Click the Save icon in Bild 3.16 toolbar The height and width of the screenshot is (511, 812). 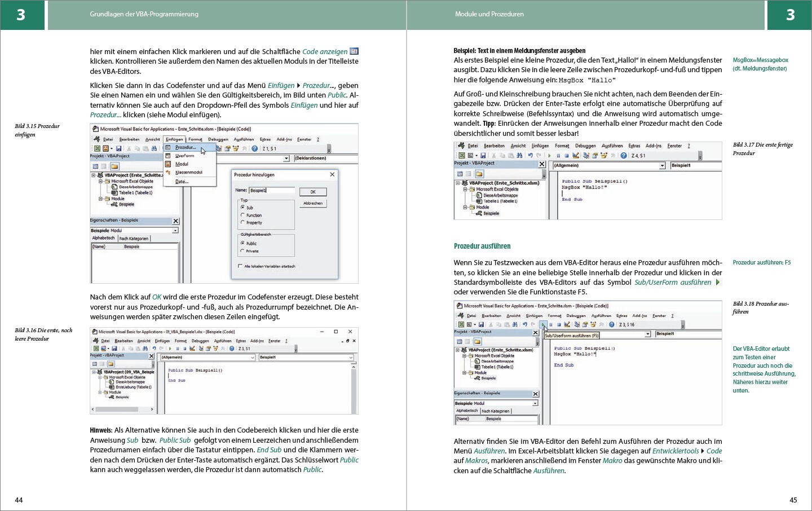tap(114, 349)
